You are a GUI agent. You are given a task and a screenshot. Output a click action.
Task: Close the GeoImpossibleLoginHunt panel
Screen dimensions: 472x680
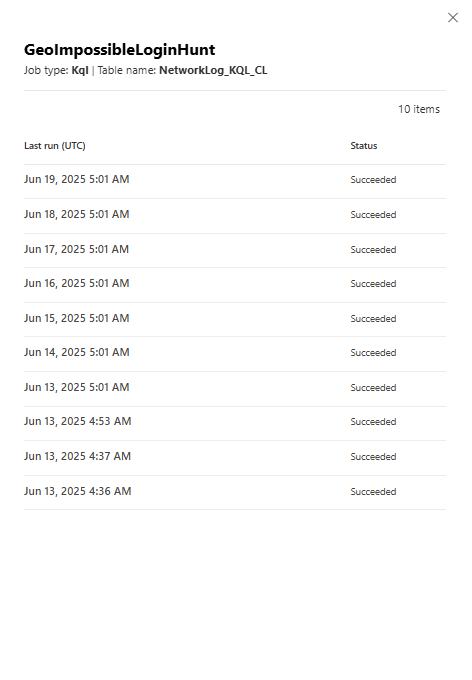click(x=452, y=18)
